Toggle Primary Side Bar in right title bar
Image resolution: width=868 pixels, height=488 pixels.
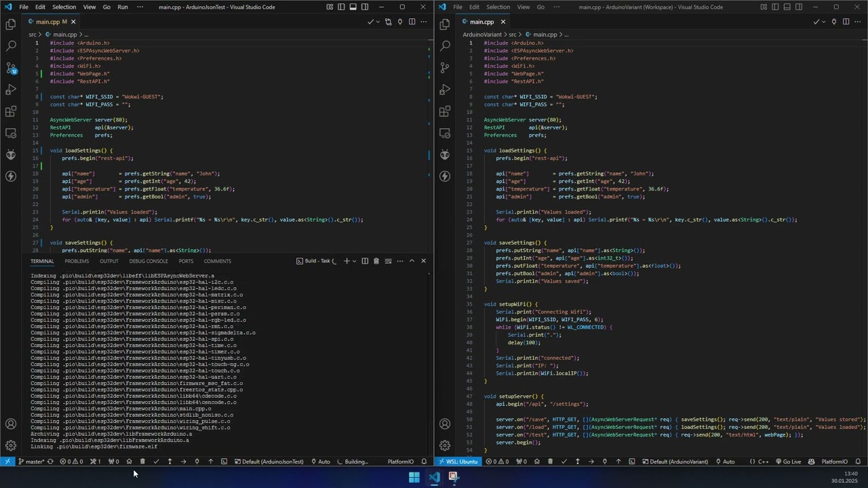tap(775, 7)
